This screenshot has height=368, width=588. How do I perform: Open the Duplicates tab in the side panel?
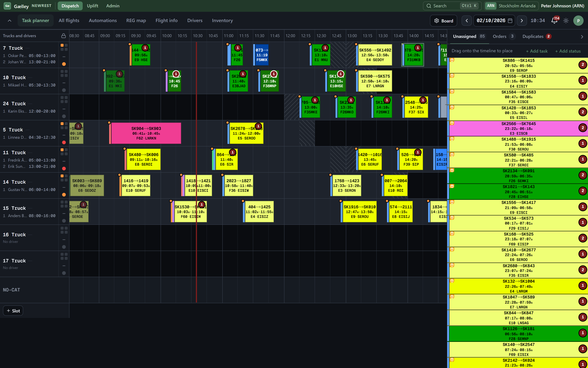[537, 36]
